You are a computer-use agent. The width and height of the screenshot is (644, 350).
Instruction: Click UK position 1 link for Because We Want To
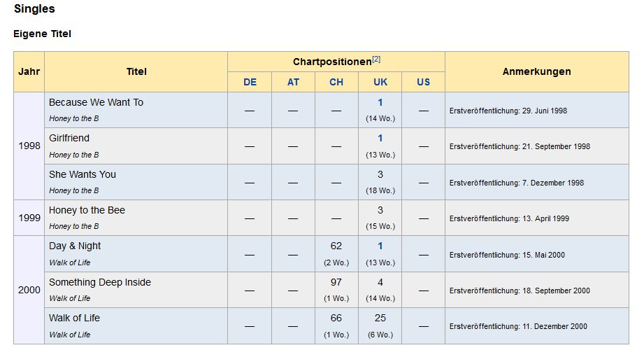point(380,102)
